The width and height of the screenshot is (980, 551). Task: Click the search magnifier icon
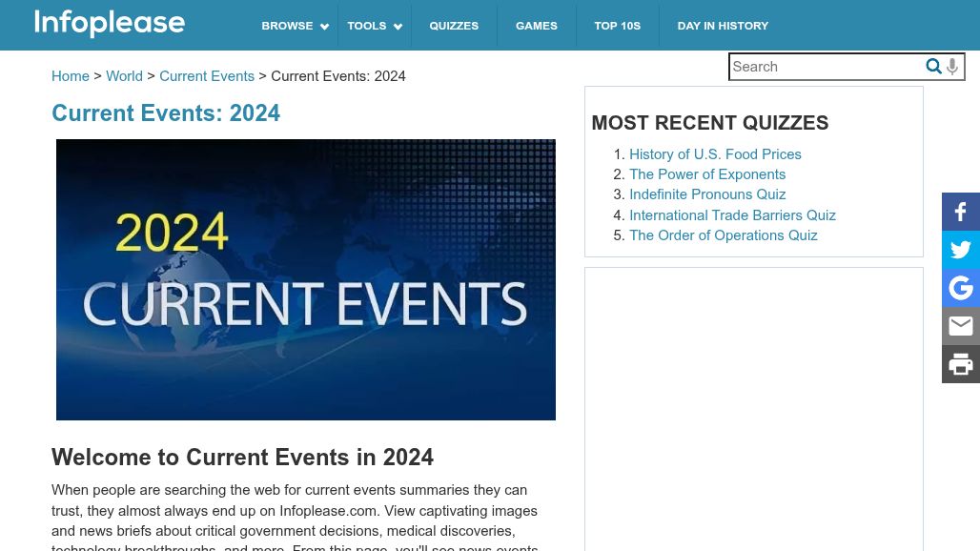click(x=933, y=66)
